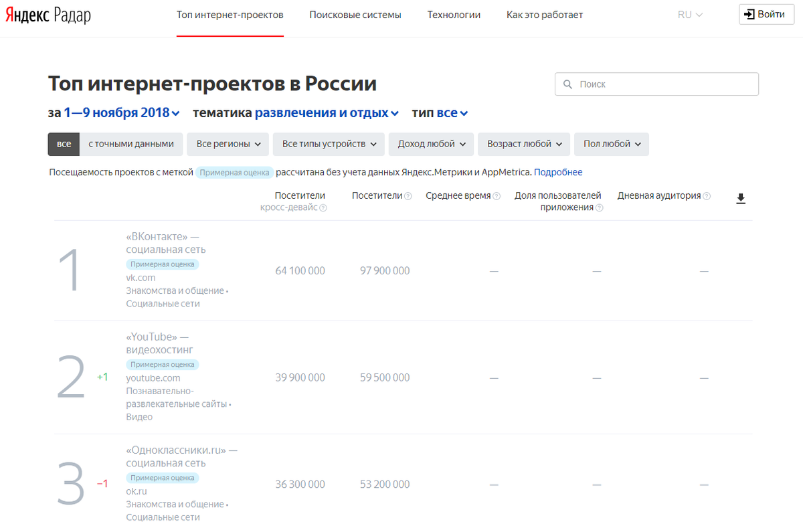
Task: Click the 36 300 000 visitors value
Action: (300, 484)
